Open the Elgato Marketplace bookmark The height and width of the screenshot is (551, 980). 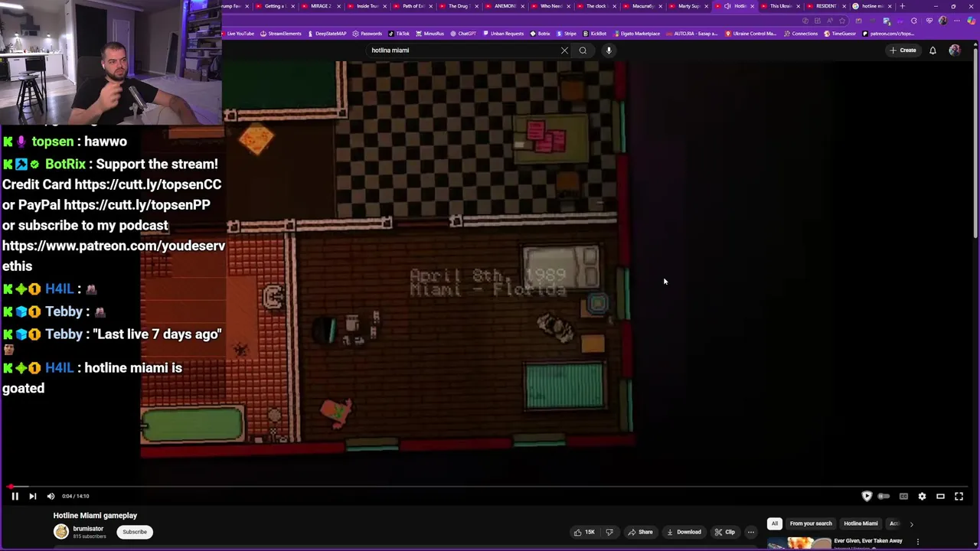tap(636, 34)
